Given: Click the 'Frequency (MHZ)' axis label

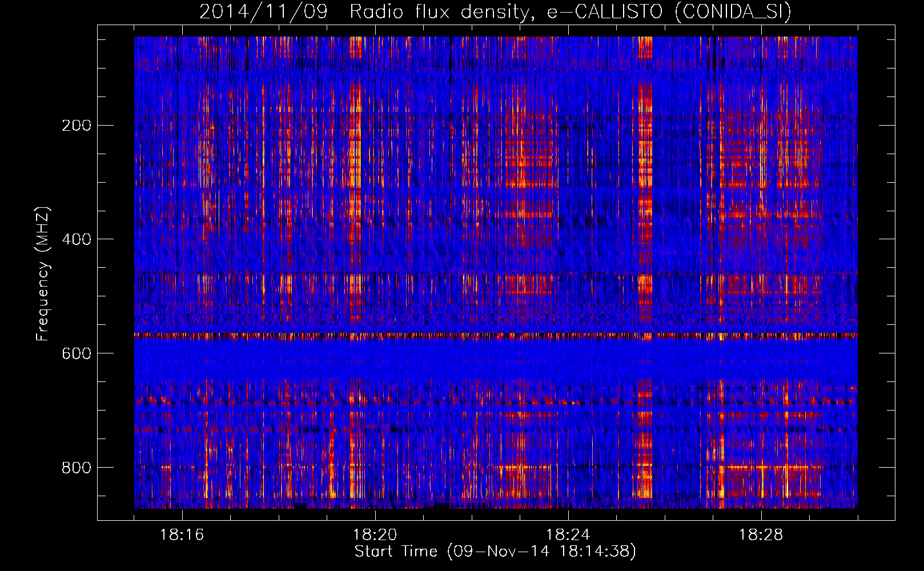Looking at the screenshot, I should [x=43, y=274].
